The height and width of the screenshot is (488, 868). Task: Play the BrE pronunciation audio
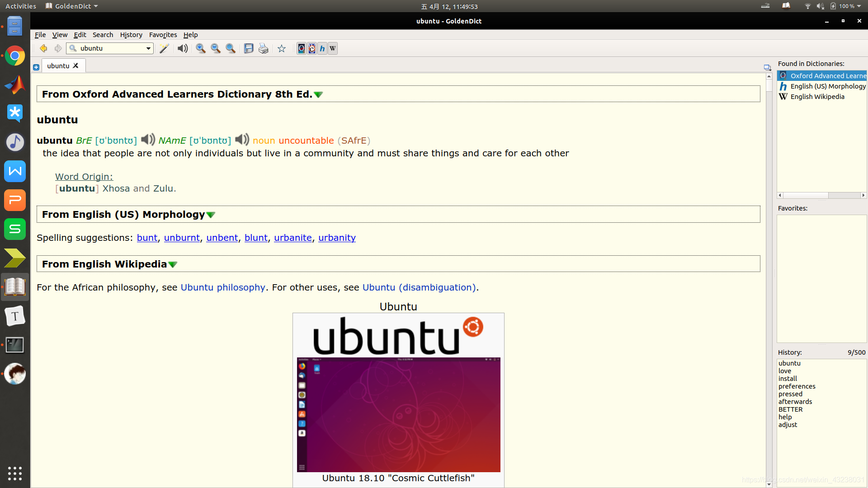[x=148, y=140]
